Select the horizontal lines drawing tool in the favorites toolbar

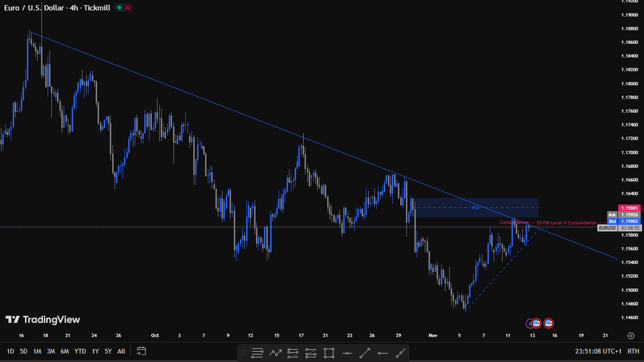(257, 353)
